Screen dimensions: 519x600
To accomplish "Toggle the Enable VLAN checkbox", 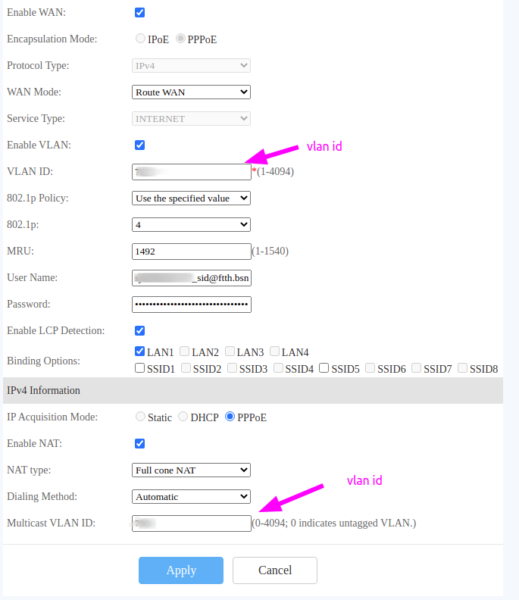I will tap(140, 145).
